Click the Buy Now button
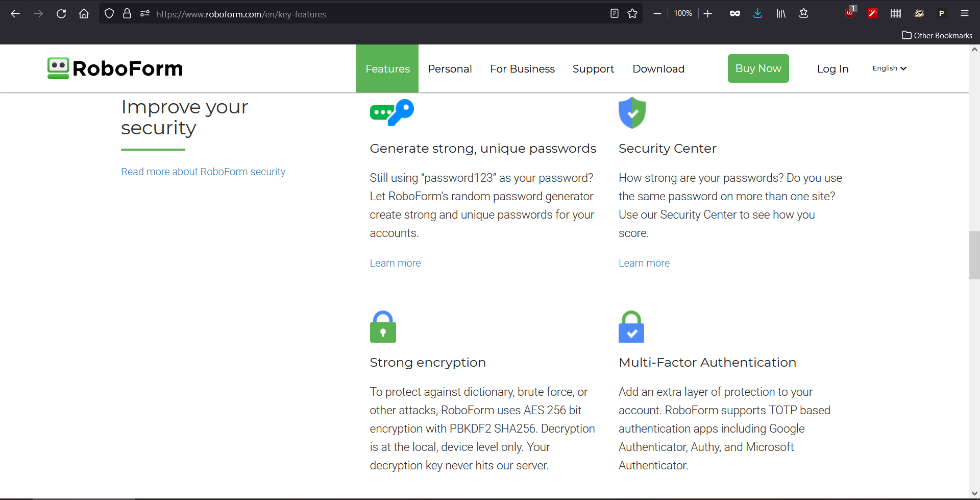Image resolution: width=980 pixels, height=500 pixels. tap(758, 68)
